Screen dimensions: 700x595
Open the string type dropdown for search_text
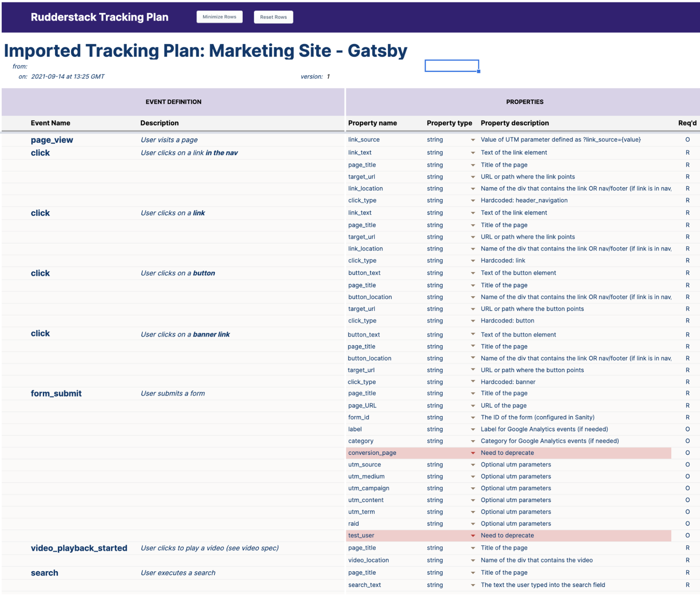472,584
